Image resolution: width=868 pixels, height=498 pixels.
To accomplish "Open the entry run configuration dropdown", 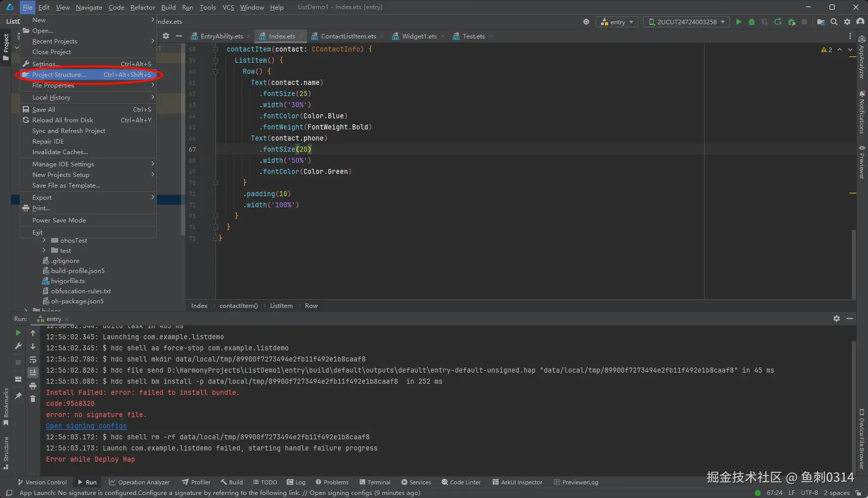I will tap(618, 22).
